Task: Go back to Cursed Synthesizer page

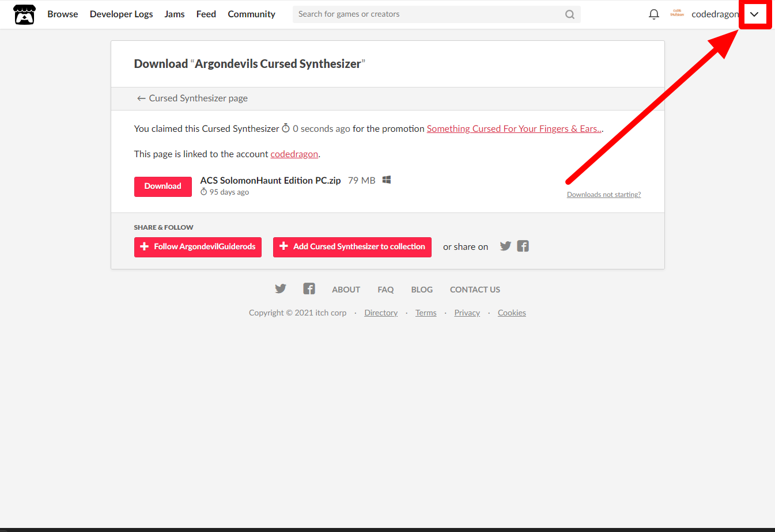Action: click(192, 98)
